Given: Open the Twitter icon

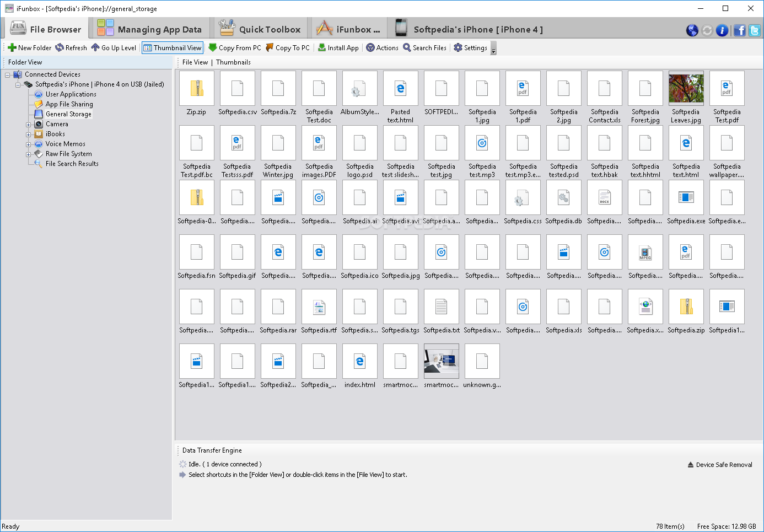Looking at the screenshot, I should pyautogui.click(x=755, y=30).
